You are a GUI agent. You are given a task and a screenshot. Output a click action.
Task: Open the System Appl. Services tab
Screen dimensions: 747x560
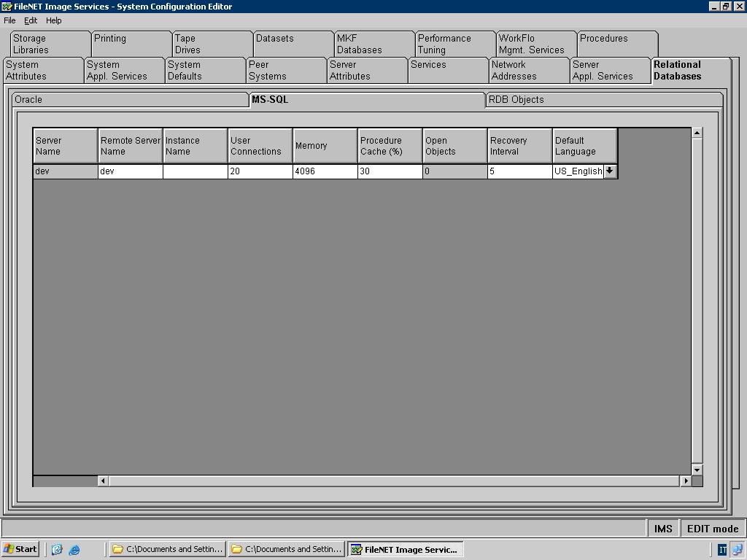pyautogui.click(x=124, y=71)
